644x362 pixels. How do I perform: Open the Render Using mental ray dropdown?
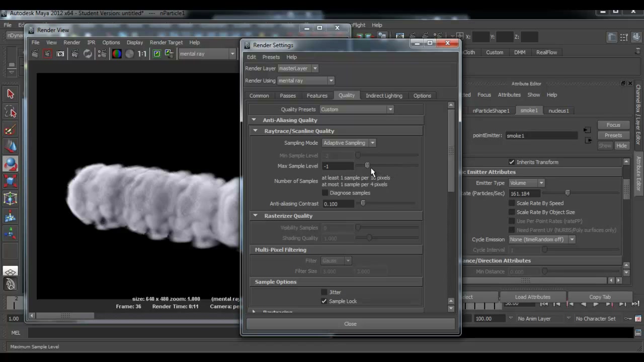pos(306,80)
